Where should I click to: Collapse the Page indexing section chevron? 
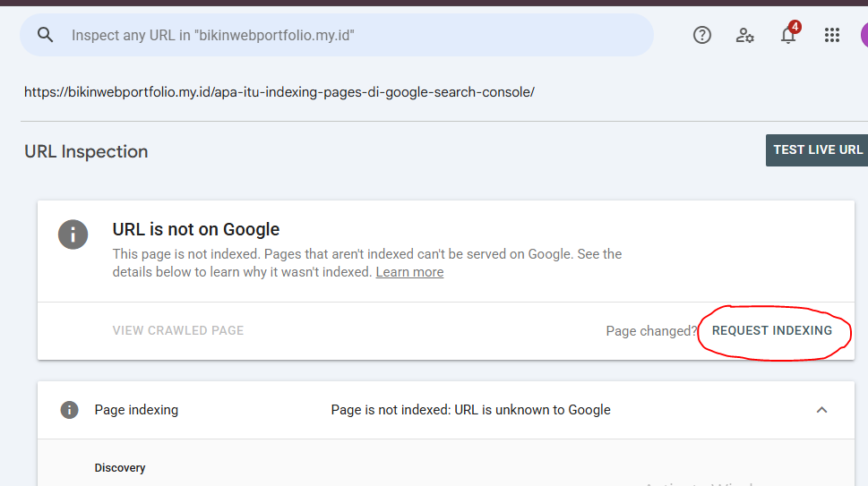click(x=821, y=410)
